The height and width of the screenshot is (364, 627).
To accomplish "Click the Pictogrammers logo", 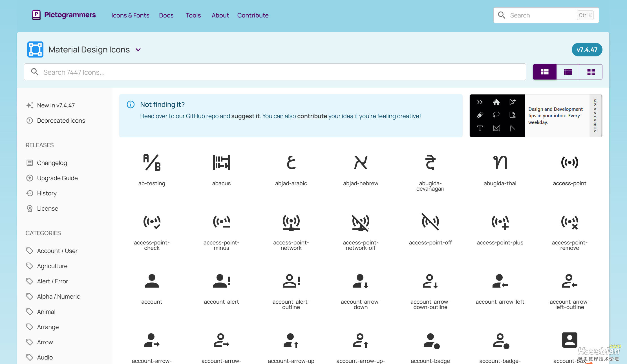I will [x=64, y=15].
